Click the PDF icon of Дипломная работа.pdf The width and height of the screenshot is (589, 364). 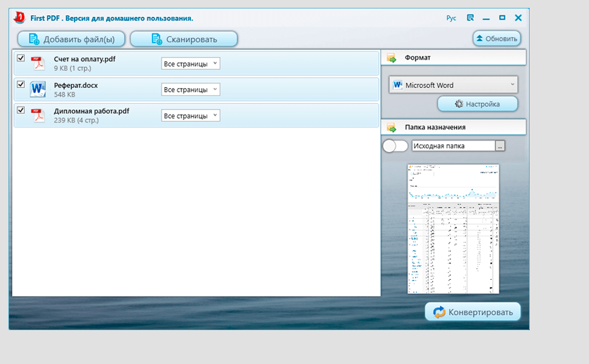tap(38, 115)
